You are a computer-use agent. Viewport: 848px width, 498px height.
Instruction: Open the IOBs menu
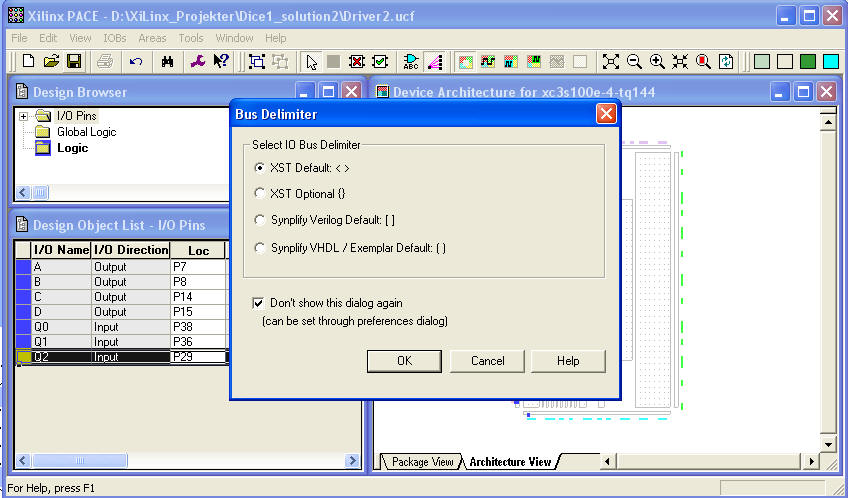click(115, 38)
